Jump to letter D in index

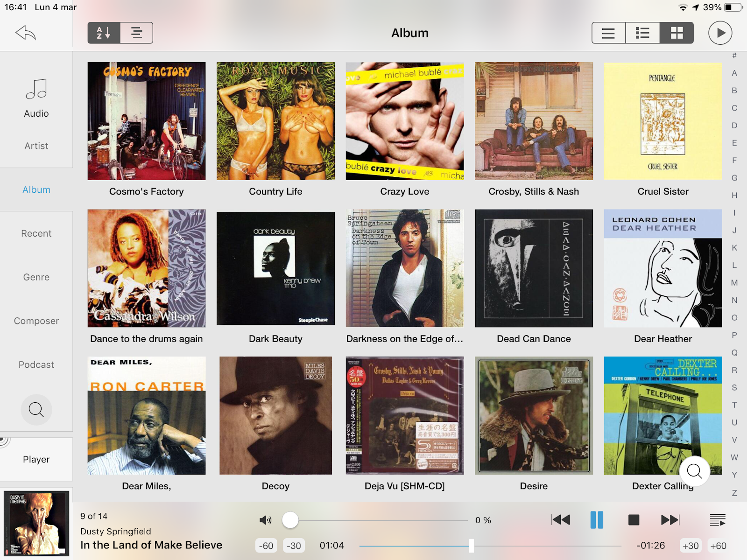point(734,126)
